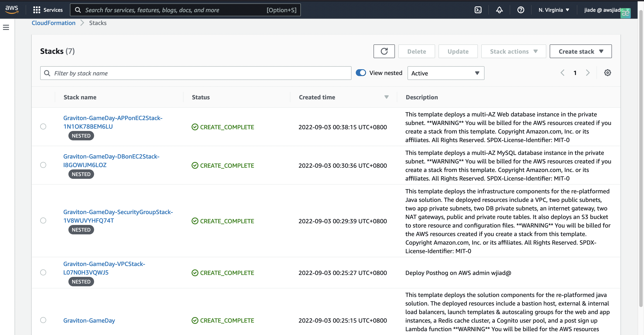The width and height of the screenshot is (644, 335).
Task: Go to the next page of stacks
Action: tap(588, 73)
